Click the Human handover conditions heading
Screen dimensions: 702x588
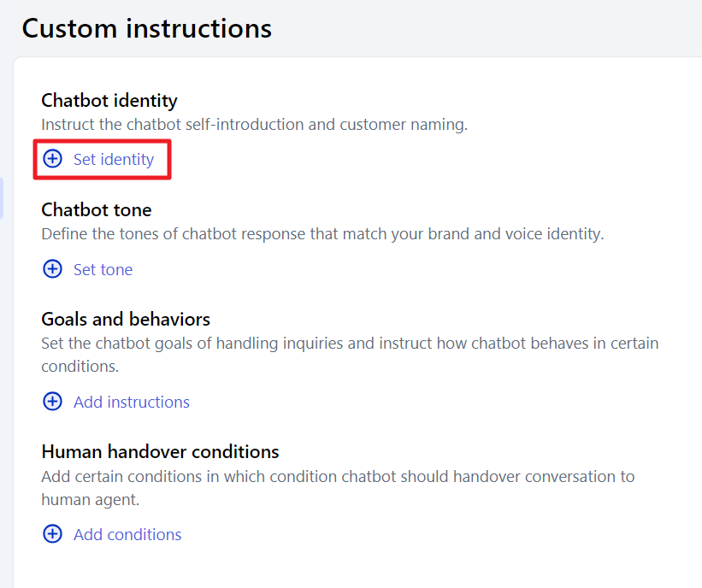coord(160,451)
